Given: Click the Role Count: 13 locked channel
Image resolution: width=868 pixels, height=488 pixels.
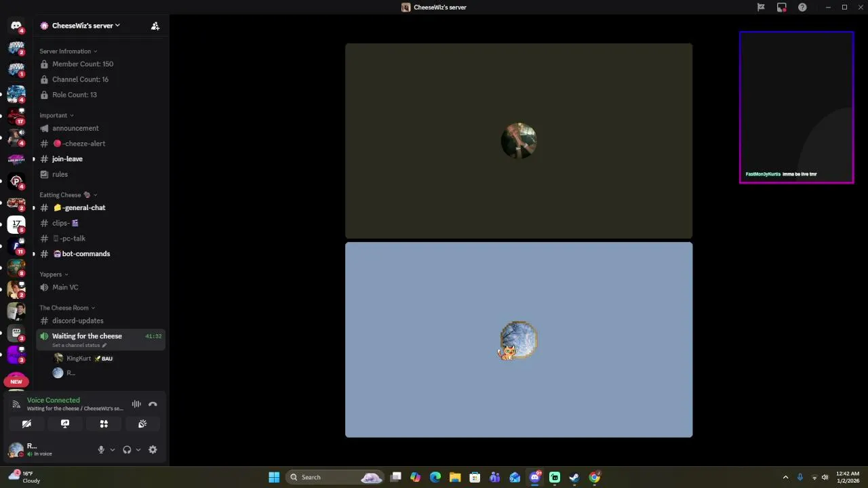Looking at the screenshot, I should click(x=101, y=95).
